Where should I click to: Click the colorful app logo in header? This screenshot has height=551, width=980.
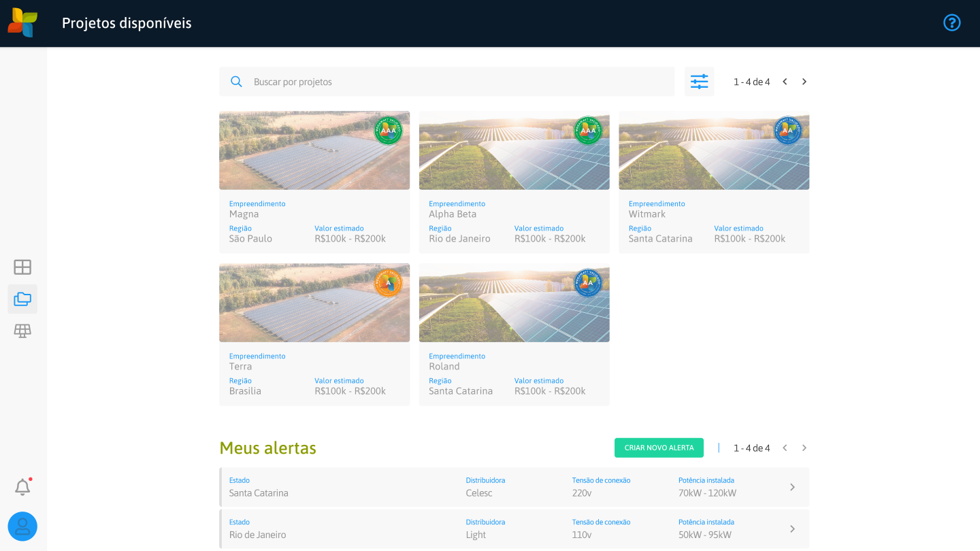[x=22, y=22]
